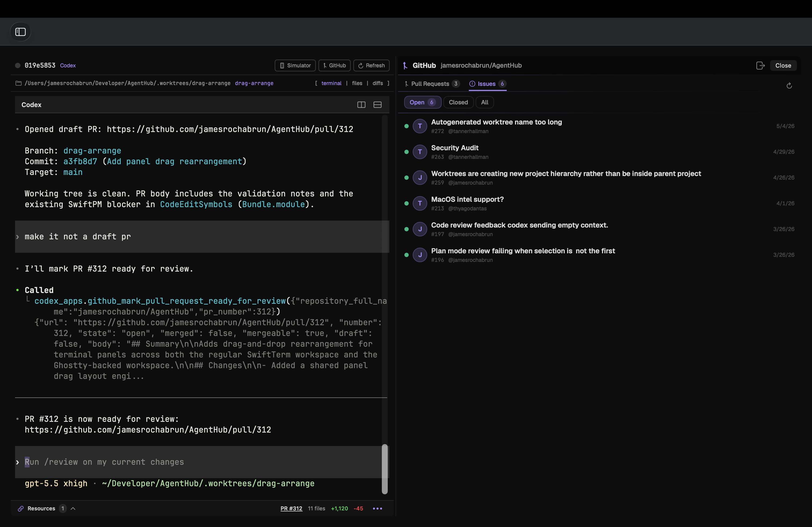812x527 pixels.
Task: Filter issues by Open
Action: [422, 102]
